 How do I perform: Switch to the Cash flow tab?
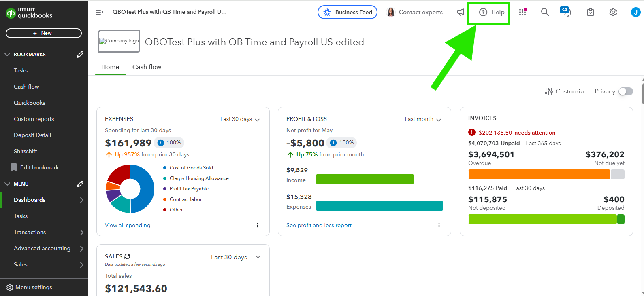pos(147,67)
